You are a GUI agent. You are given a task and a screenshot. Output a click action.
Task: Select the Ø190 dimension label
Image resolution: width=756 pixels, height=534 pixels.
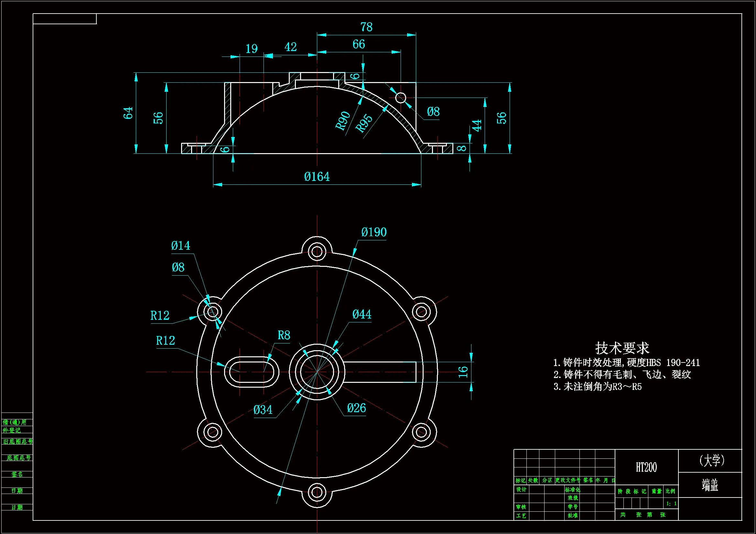[374, 232]
